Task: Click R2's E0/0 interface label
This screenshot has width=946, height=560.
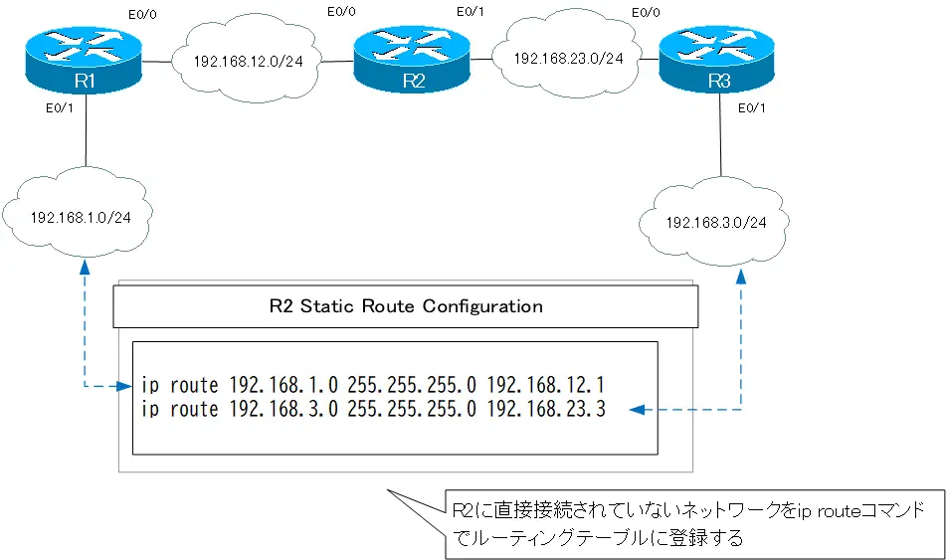Action: pyautogui.click(x=341, y=12)
